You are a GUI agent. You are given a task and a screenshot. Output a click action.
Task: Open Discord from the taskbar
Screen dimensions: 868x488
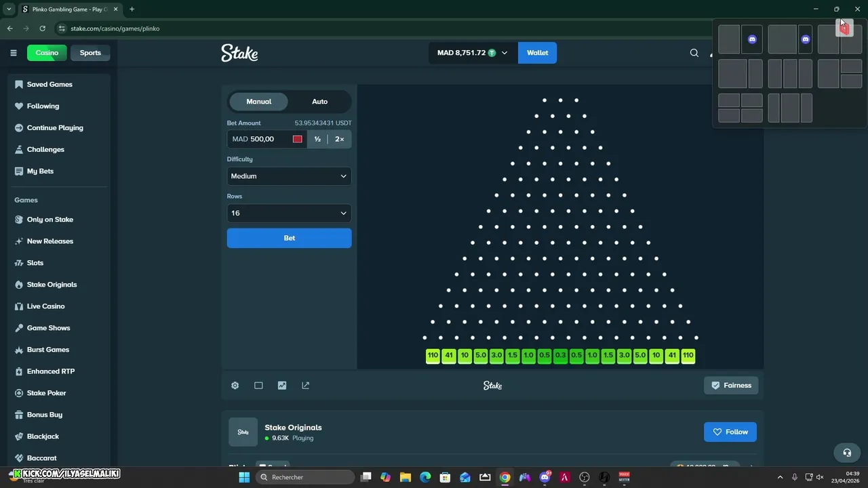(x=545, y=477)
